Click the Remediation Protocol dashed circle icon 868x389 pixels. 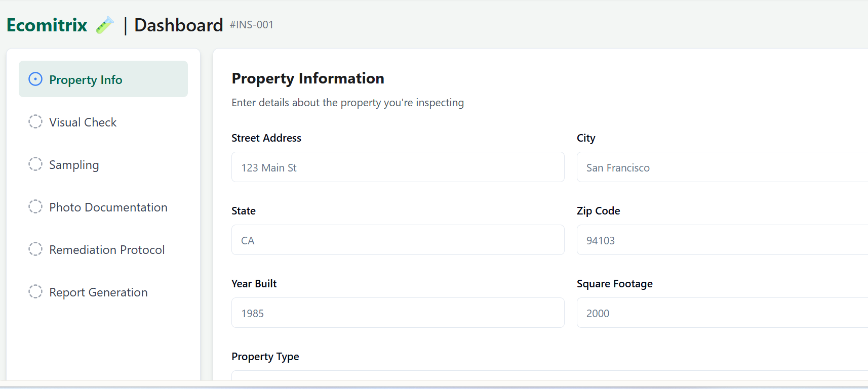[35, 249]
